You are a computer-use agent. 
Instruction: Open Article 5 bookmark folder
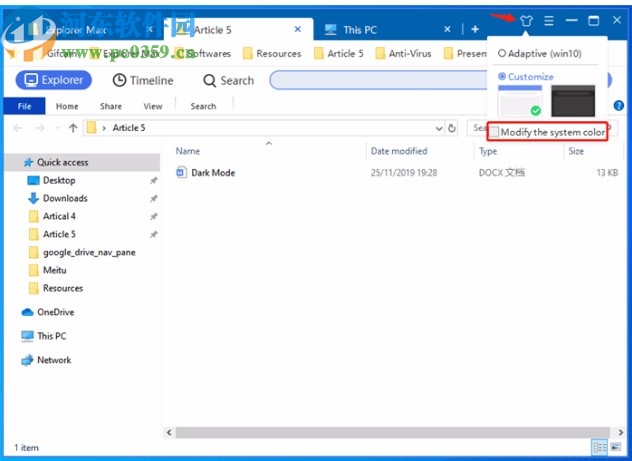(339, 54)
